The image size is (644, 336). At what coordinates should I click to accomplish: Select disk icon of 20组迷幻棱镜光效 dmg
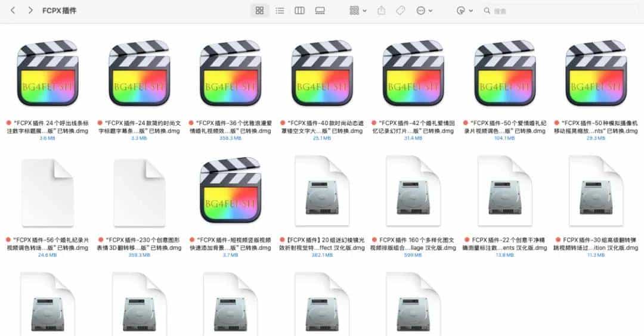point(322,191)
